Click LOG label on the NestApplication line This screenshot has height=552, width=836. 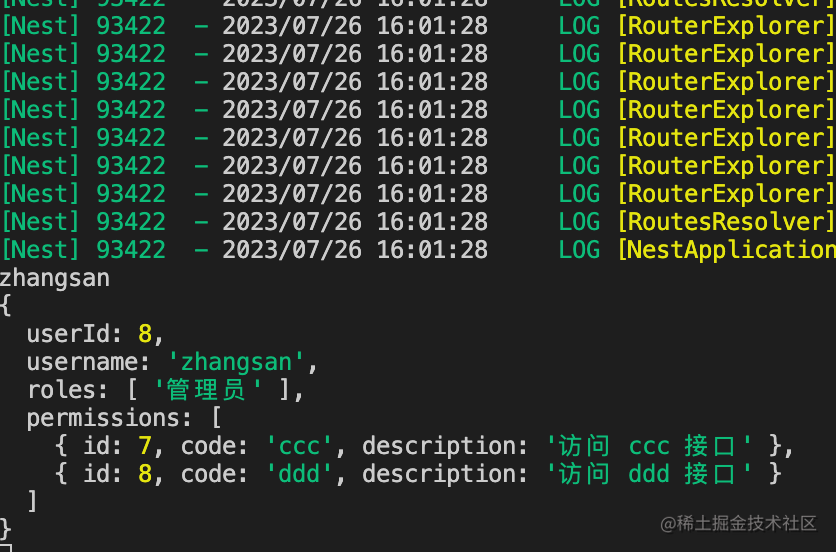pos(579,250)
